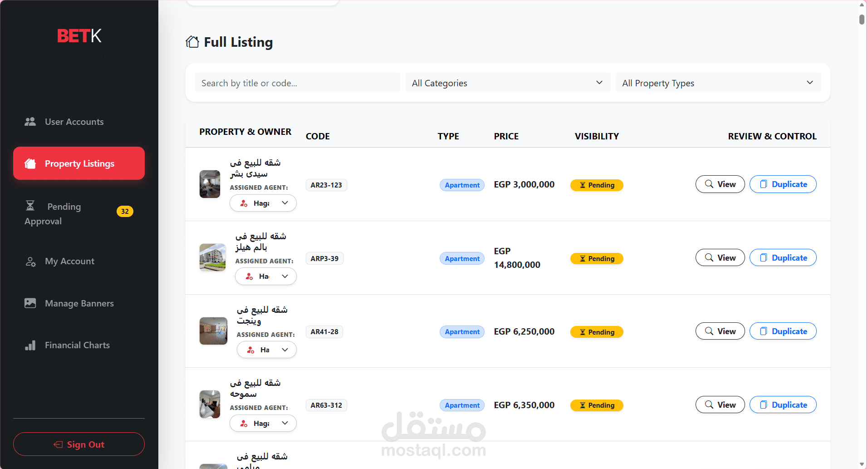Expand the All Property Types filter
868x469 pixels.
(718, 83)
